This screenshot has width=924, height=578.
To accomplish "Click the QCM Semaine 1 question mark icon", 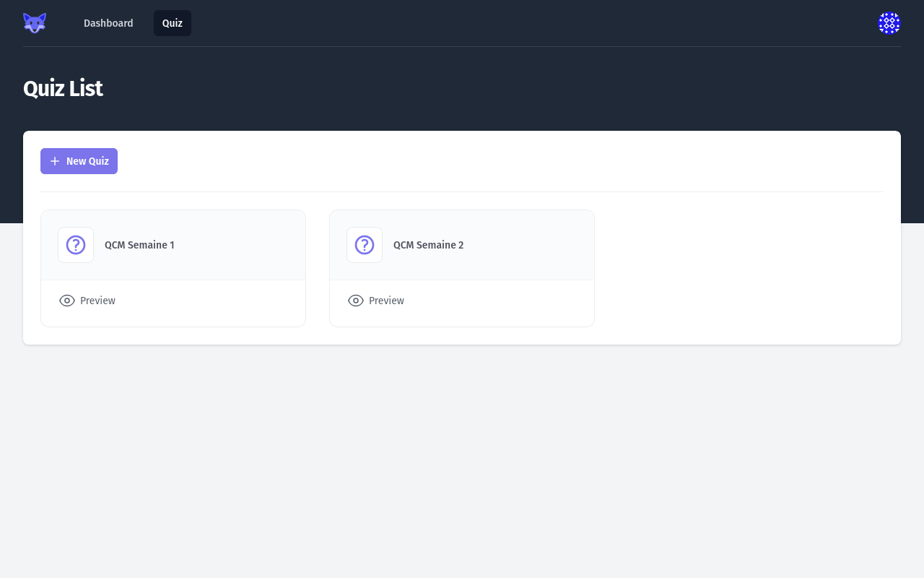I will point(76,245).
